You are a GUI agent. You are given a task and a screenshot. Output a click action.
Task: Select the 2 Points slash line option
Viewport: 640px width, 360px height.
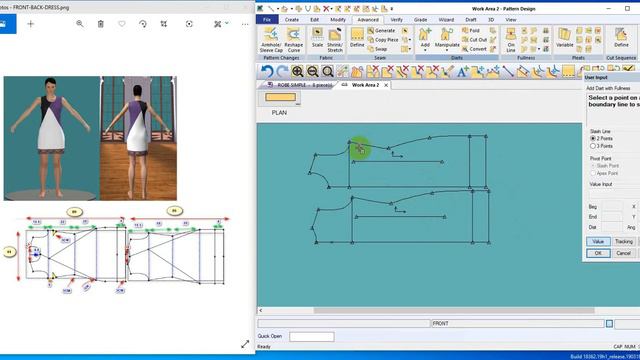click(593, 139)
